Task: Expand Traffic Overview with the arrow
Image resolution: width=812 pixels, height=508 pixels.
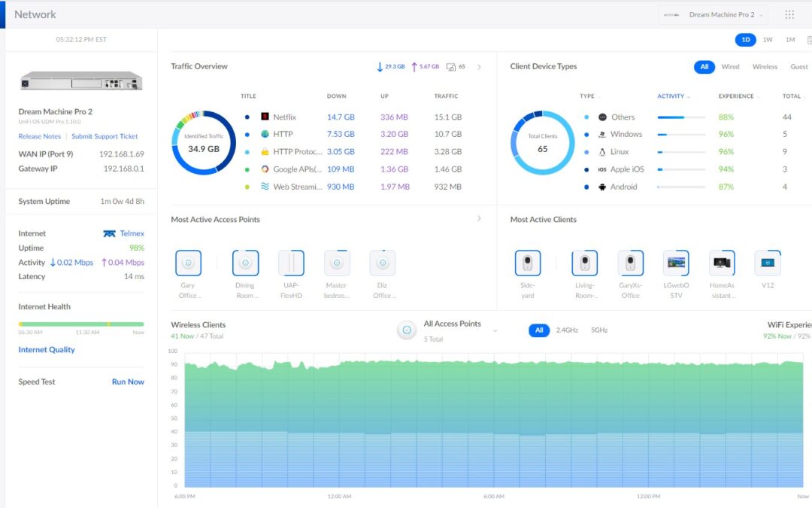Action: click(480, 67)
